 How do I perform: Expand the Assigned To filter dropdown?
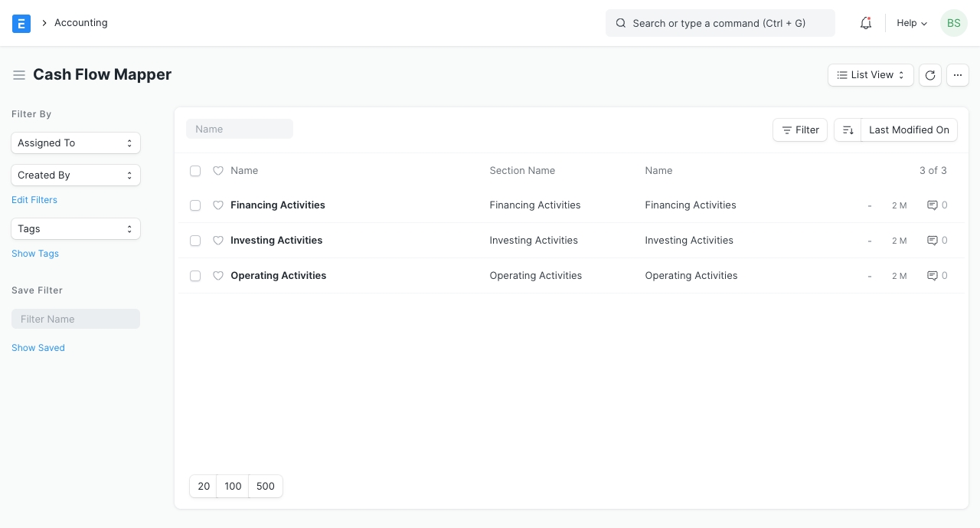click(76, 143)
